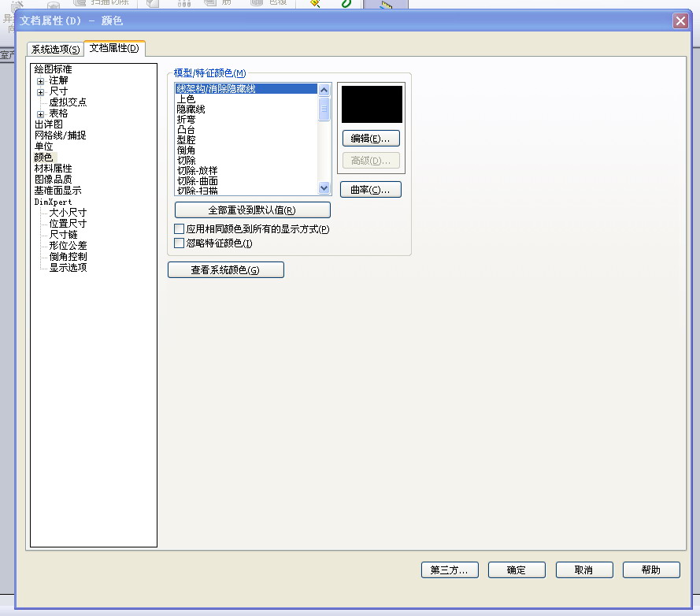The width and height of the screenshot is (700, 616).
Task: Select 形位公差 under DimXpert
Action: tap(68, 246)
